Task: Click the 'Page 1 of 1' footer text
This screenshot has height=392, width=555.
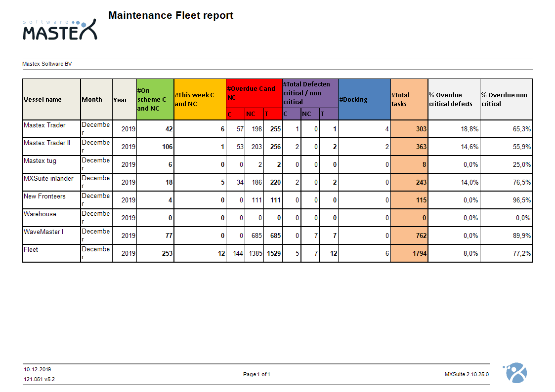Action: 256,374
